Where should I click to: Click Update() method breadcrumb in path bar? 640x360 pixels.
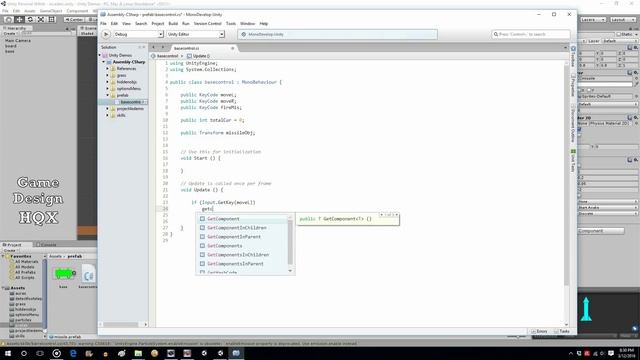click(198, 56)
